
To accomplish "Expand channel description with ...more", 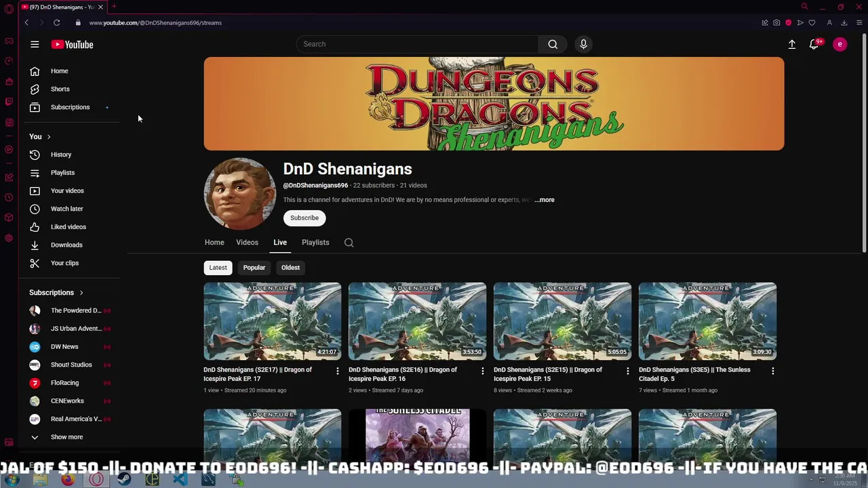I will coord(544,200).
